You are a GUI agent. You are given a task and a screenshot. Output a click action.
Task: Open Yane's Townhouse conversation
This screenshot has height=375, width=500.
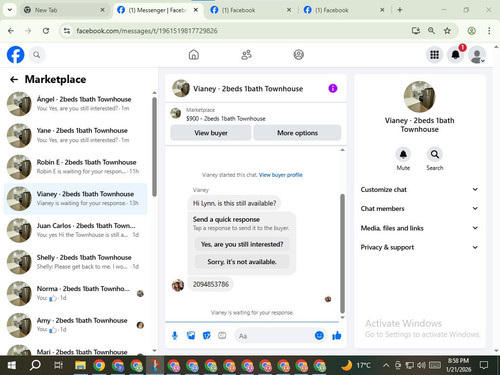[x=76, y=135]
